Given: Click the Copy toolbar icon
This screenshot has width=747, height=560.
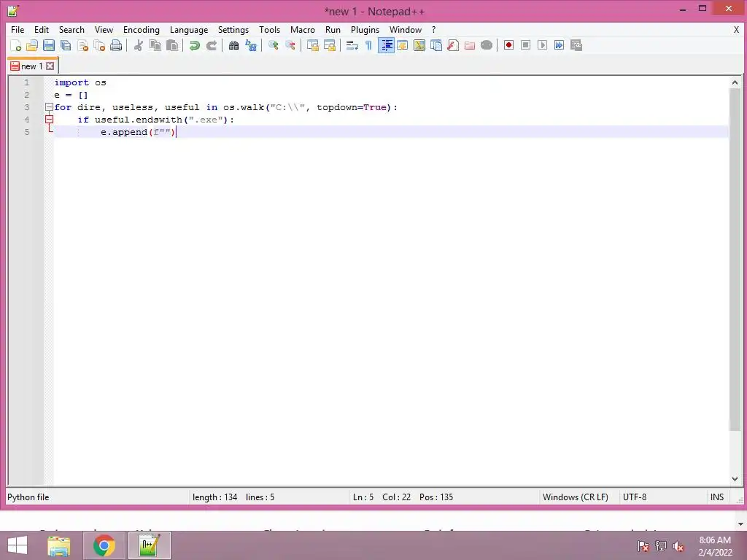Looking at the screenshot, I should click(155, 45).
